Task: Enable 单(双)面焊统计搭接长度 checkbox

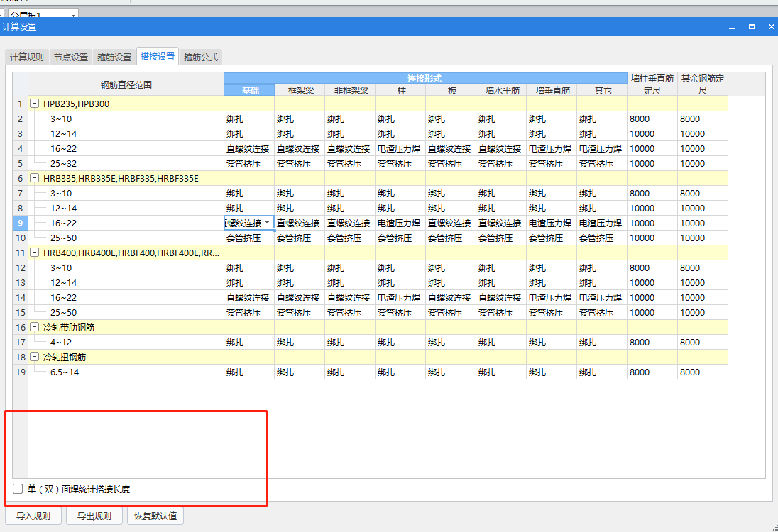Action: click(x=18, y=489)
